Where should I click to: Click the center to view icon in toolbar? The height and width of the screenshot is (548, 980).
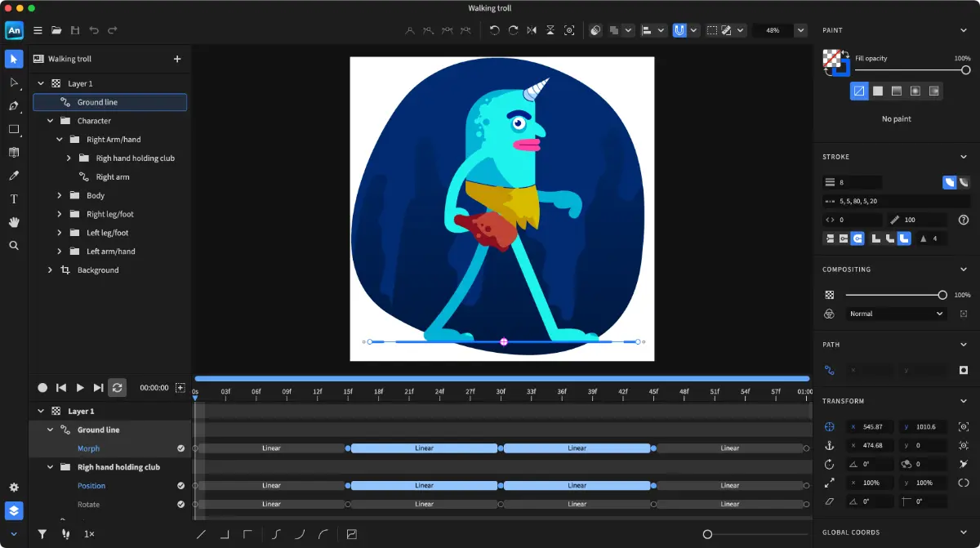pos(569,30)
